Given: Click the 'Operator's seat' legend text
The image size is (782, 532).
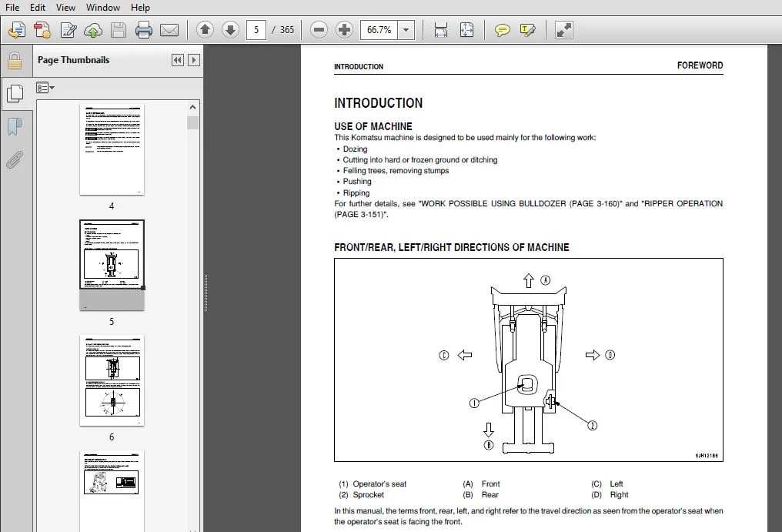Looking at the screenshot, I should (x=379, y=484).
